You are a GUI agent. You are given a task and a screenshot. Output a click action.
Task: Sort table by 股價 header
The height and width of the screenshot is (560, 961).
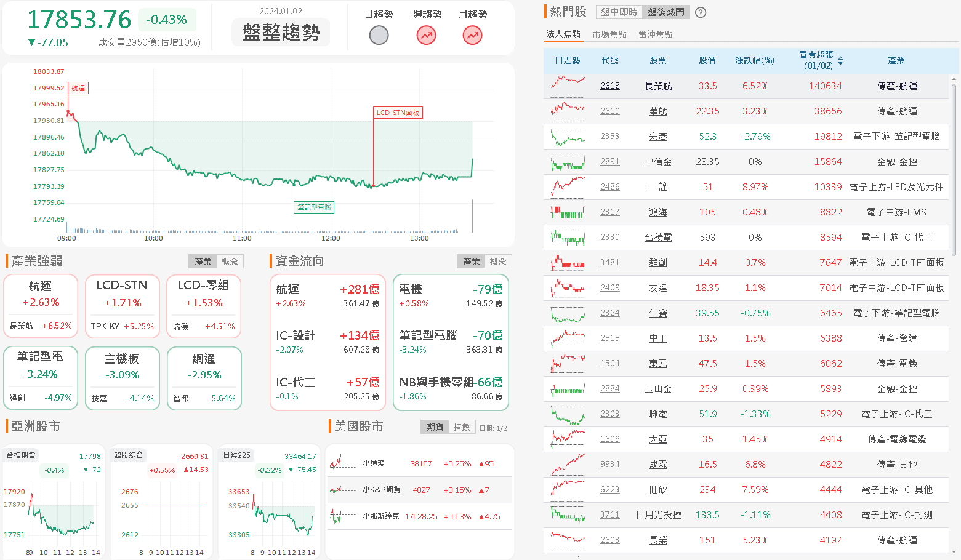point(707,60)
